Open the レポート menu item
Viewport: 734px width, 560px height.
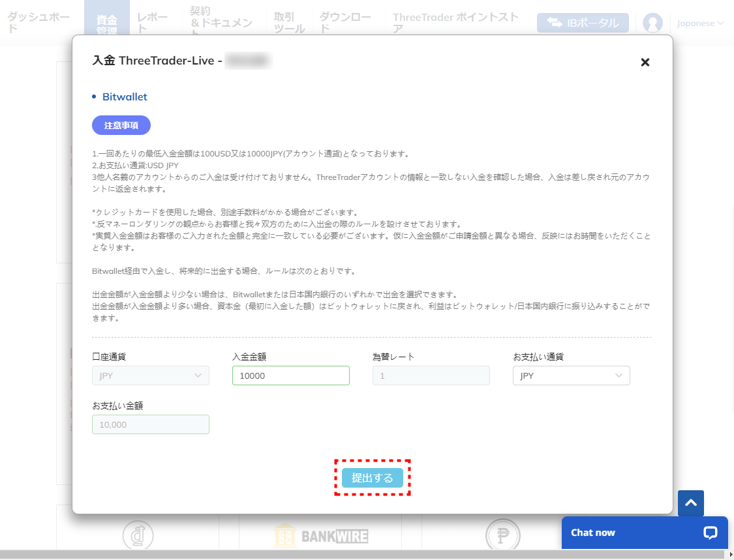click(152, 22)
